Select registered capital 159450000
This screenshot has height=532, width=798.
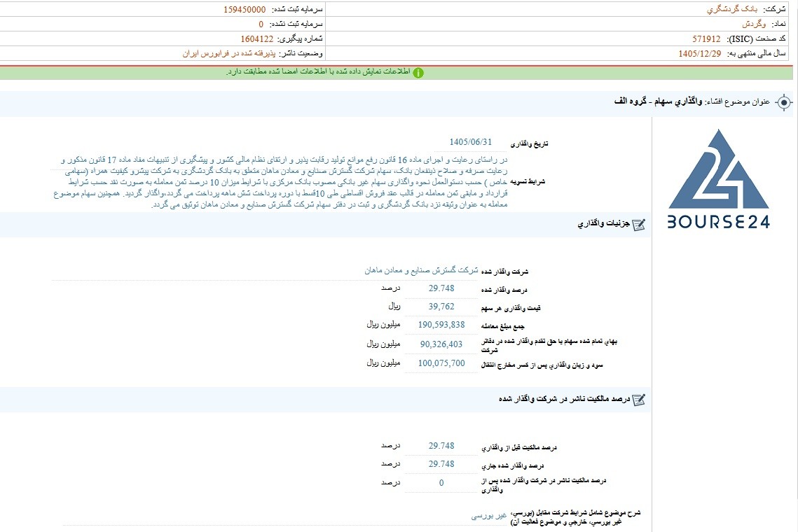coord(245,9)
